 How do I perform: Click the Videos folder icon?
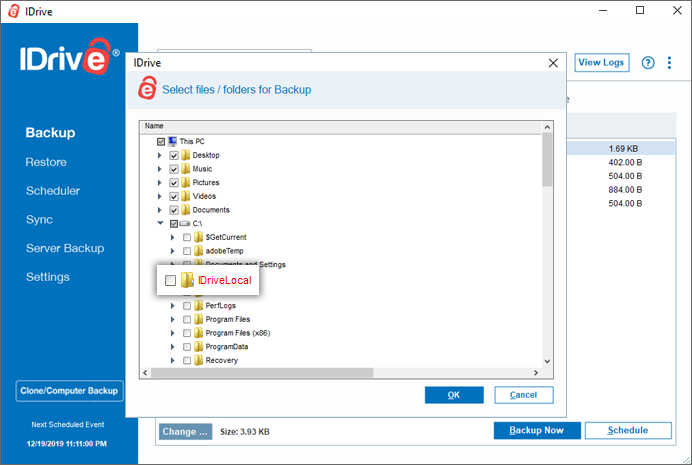pyautogui.click(x=186, y=196)
